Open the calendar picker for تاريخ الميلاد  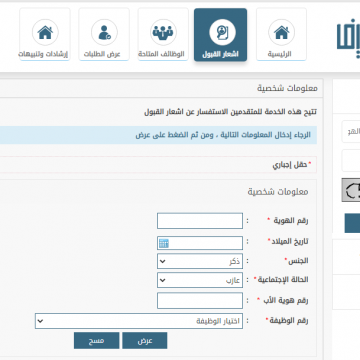click(x=164, y=243)
